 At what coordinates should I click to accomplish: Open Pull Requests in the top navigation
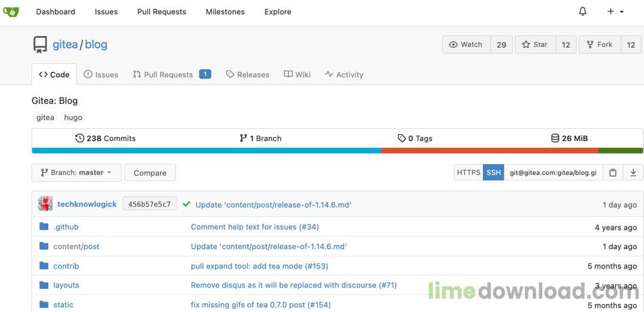pyautogui.click(x=162, y=12)
